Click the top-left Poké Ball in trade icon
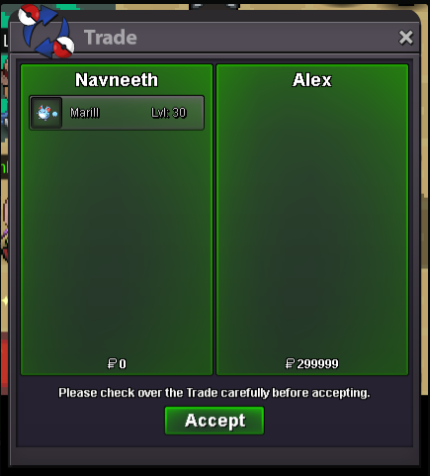 point(29,15)
